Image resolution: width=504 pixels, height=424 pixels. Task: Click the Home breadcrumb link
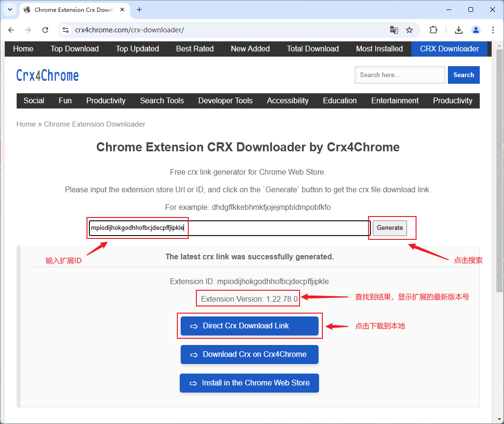pos(26,124)
